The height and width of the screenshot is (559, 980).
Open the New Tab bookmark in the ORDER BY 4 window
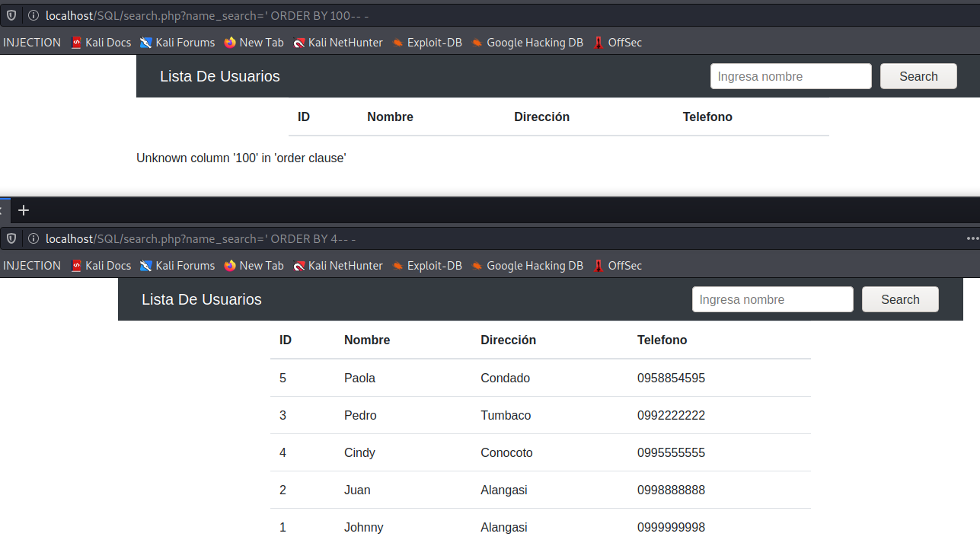click(x=254, y=266)
